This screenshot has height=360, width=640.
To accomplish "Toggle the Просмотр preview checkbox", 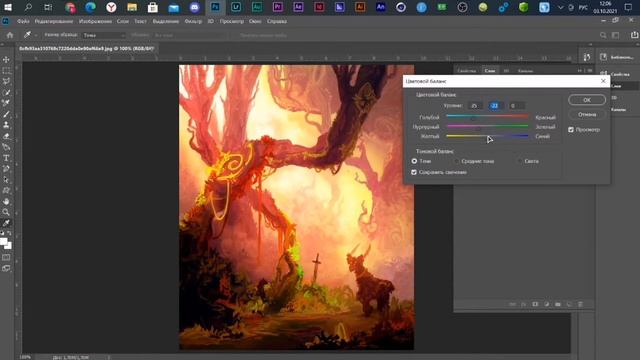I will tap(571, 129).
